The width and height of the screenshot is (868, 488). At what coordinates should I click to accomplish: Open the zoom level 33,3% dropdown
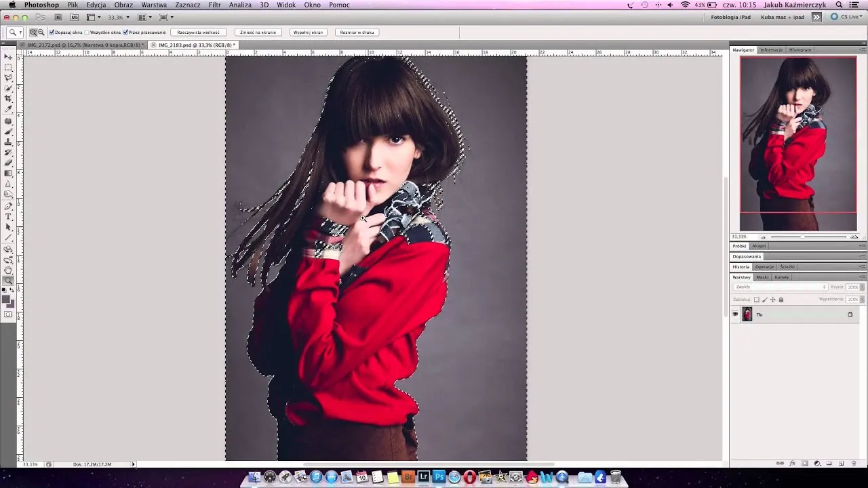(x=120, y=18)
